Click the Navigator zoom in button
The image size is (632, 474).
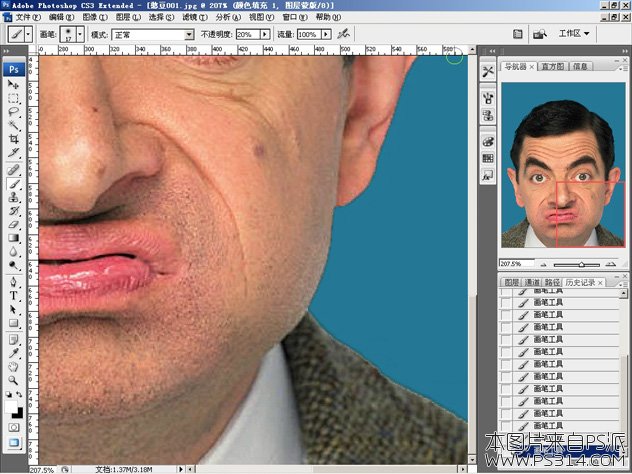(611, 264)
